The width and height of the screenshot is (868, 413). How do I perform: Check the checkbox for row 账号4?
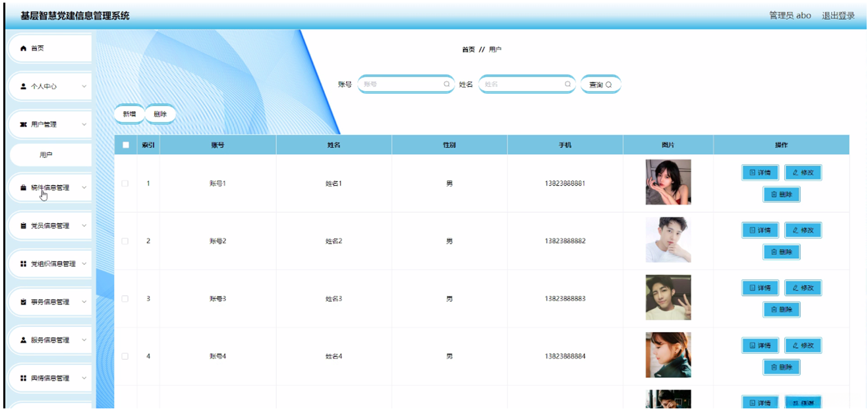125,356
